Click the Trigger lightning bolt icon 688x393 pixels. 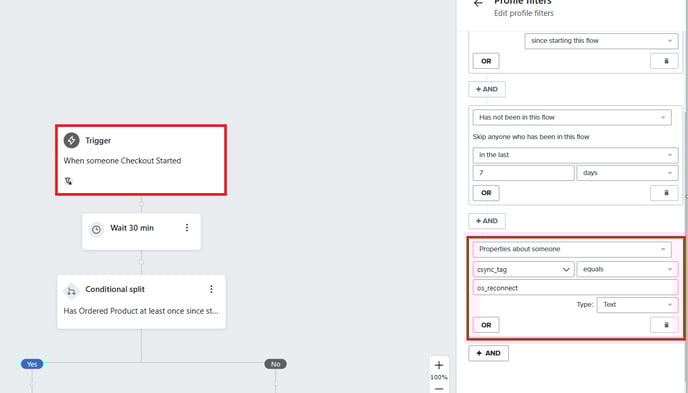[72, 140]
